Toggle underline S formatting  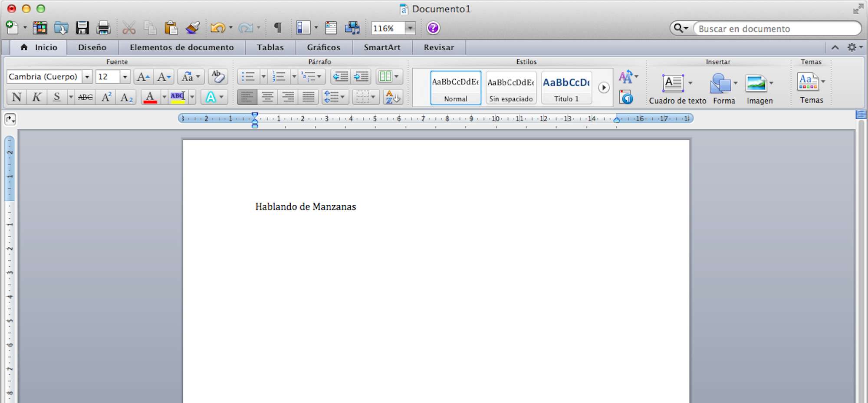tap(57, 97)
